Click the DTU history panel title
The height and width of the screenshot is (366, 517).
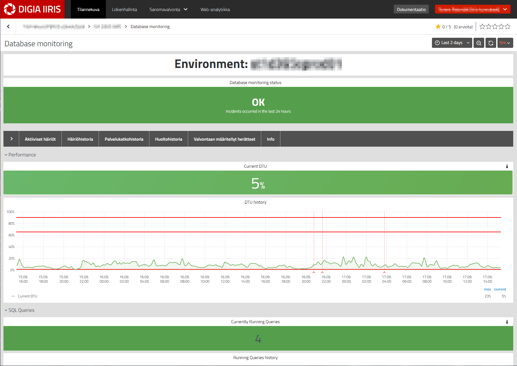click(x=255, y=202)
